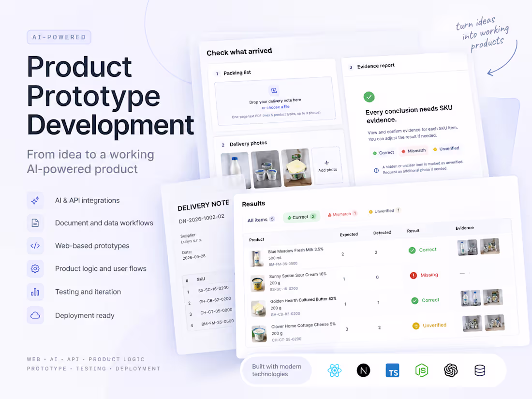This screenshot has width=532, height=399.
Task: Click SKU 'BM-FM-35-0500' in delivery note
Action: pyautogui.click(x=218, y=323)
